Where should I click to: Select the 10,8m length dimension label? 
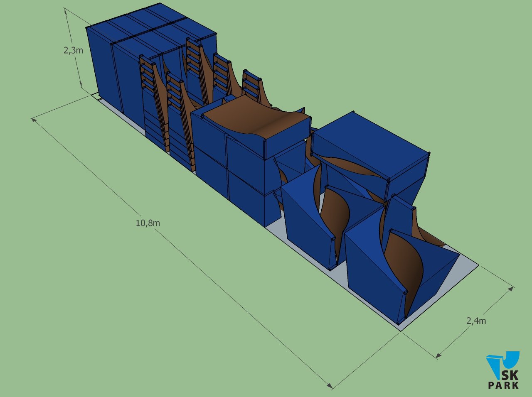tap(148, 223)
